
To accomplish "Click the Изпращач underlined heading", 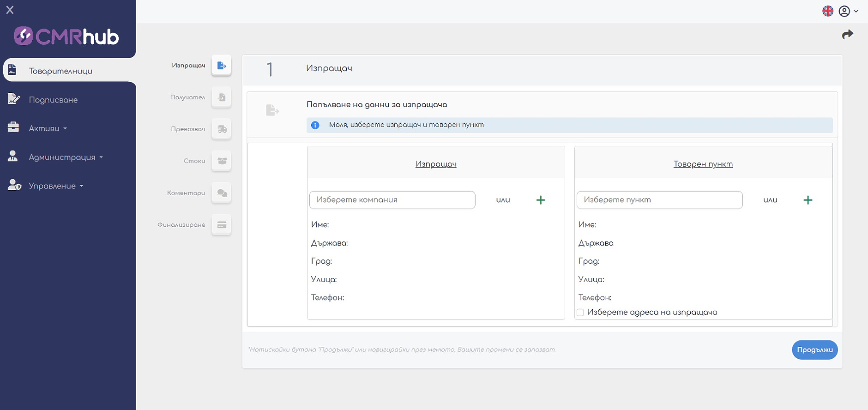I will pyautogui.click(x=436, y=164).
